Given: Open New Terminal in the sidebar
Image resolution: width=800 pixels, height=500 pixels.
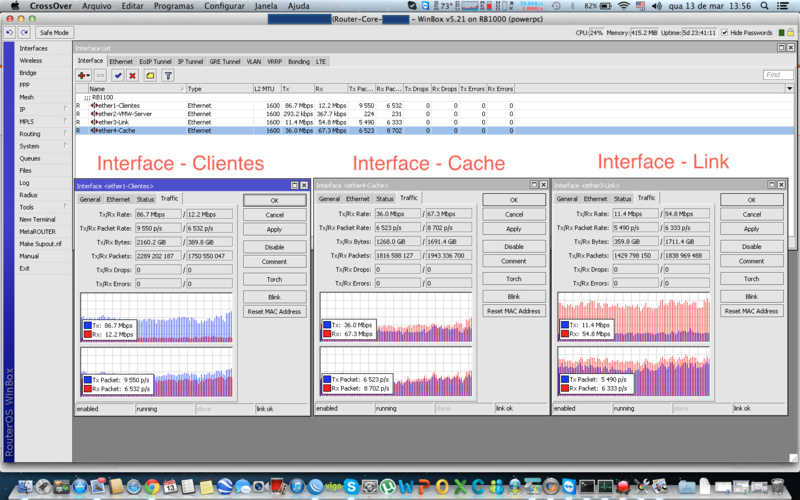Looking at the screenshot, I should tap(37, 219).
